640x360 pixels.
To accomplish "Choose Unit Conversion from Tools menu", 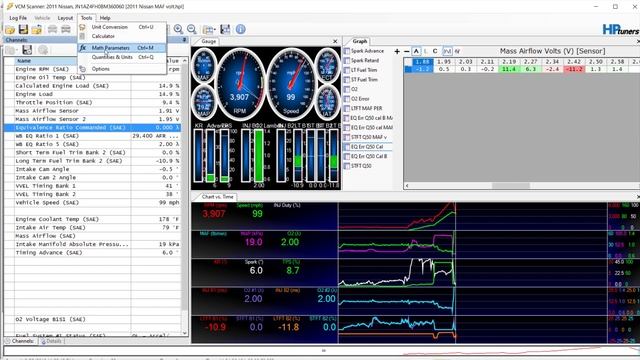I will pos(122,27).
